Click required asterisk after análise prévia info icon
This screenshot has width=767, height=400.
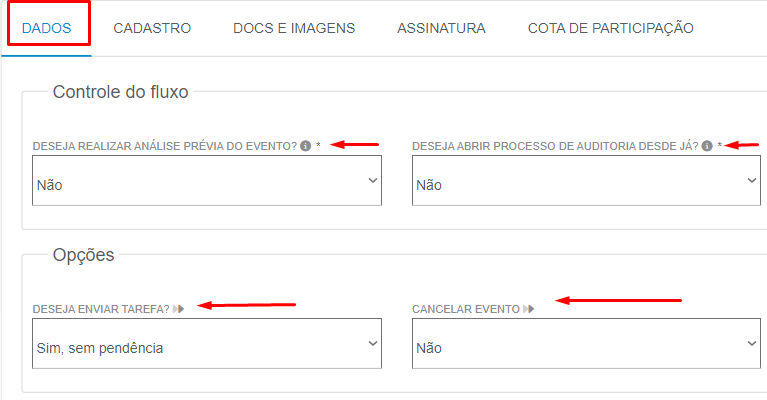tap(318, 145)
